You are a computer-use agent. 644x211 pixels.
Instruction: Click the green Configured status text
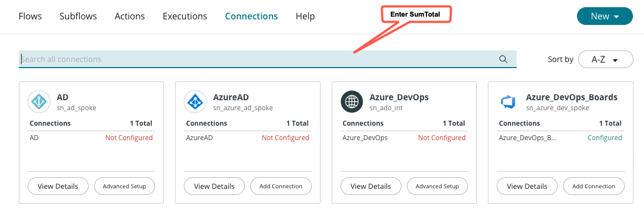pyautogui.click(x=605, y=137)
